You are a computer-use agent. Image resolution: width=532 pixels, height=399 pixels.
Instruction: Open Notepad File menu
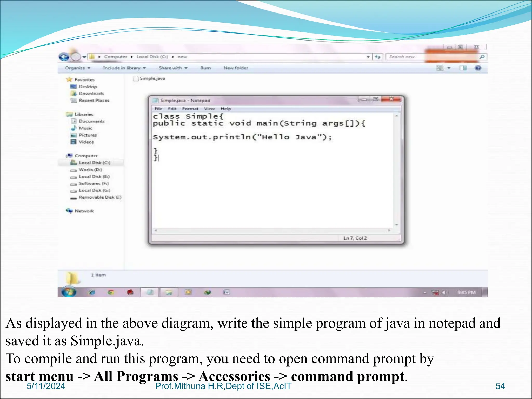coord(158,109)
